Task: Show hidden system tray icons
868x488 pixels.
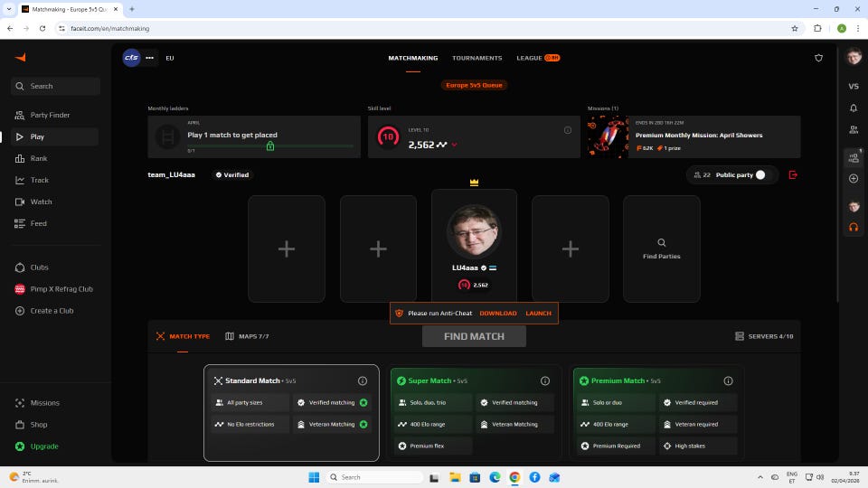Action: point(760,477)
